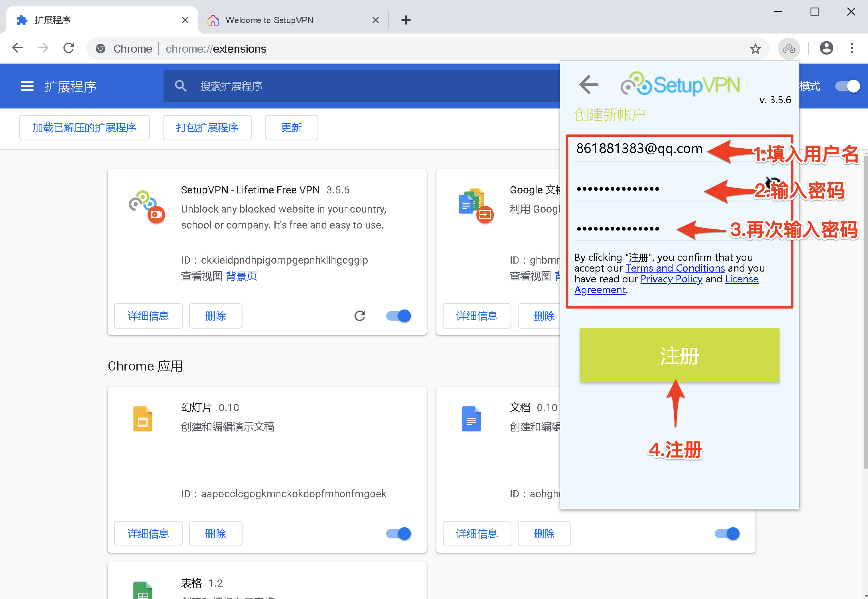This screenshot has width=868, height=599.
Task: Open the Terms and Conditions link
Action: 675,268
